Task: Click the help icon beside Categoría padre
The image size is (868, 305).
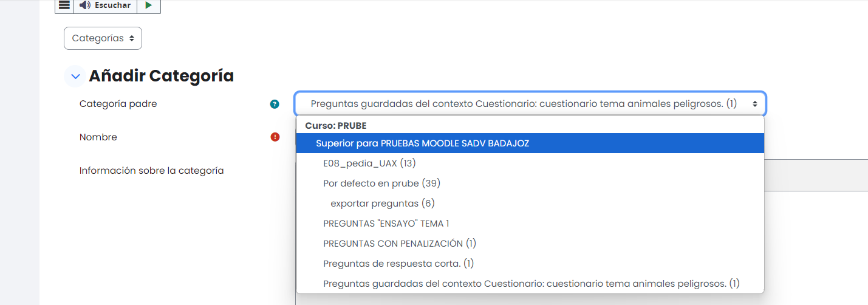Action: (x=275, y=104)
